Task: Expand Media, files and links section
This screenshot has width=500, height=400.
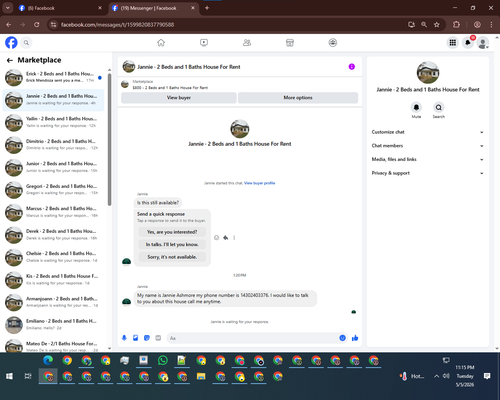Action: [x=428, y=159]
